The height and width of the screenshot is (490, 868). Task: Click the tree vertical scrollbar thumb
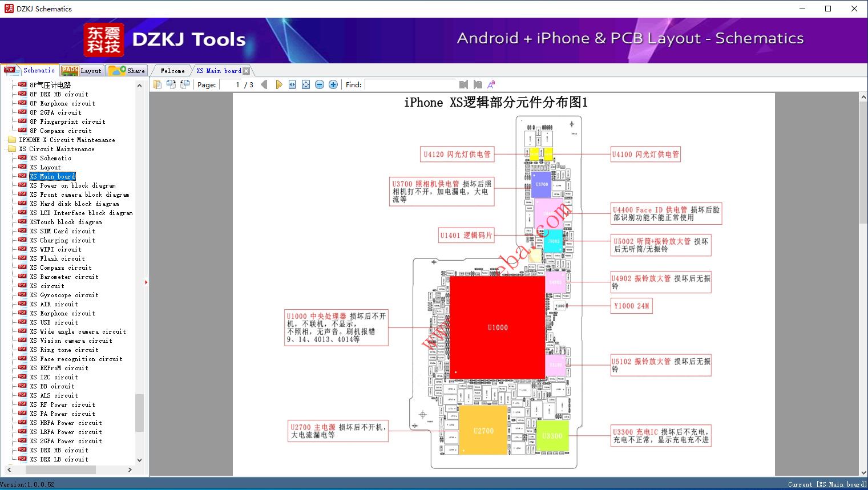click(139, 412)
